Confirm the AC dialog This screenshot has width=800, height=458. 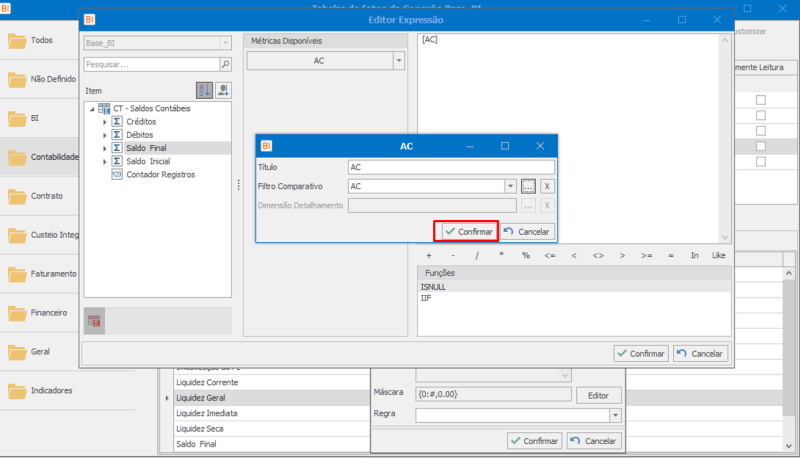468,232
